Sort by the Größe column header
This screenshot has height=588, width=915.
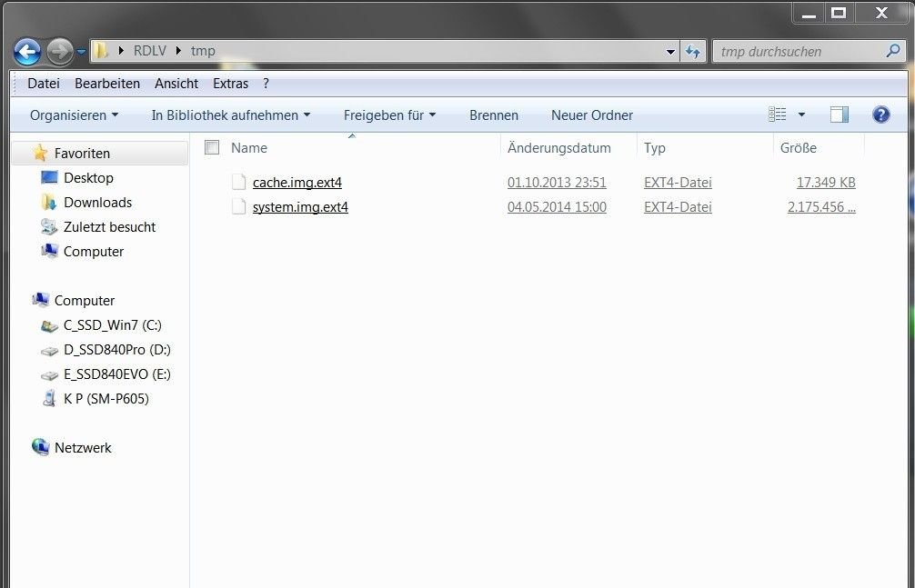point(799,147)
